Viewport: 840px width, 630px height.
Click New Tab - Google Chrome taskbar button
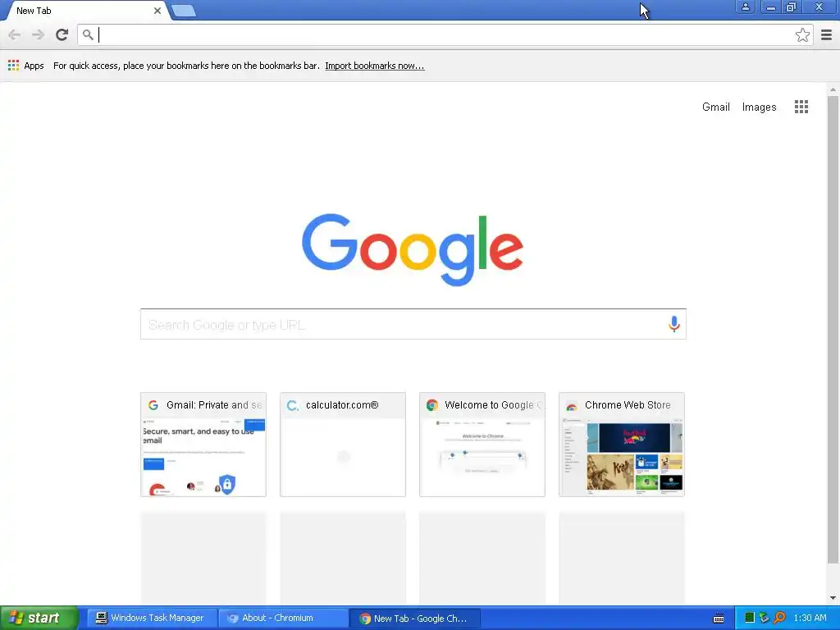click(x=414, y=619)
